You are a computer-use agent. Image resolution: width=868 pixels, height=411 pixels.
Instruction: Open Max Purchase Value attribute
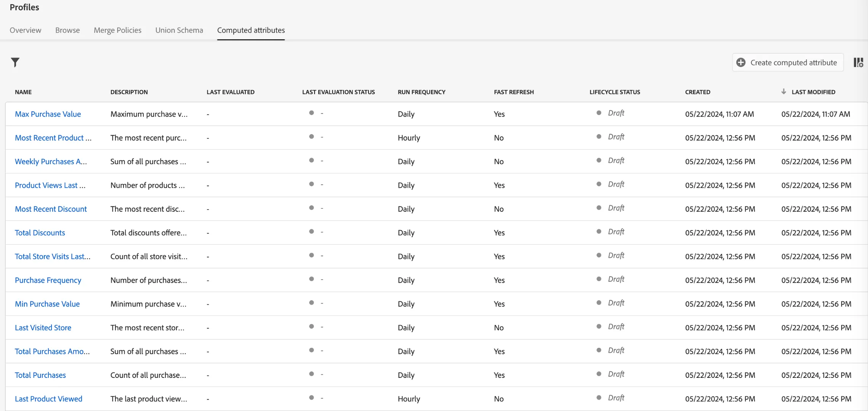(x=48, y=114)
